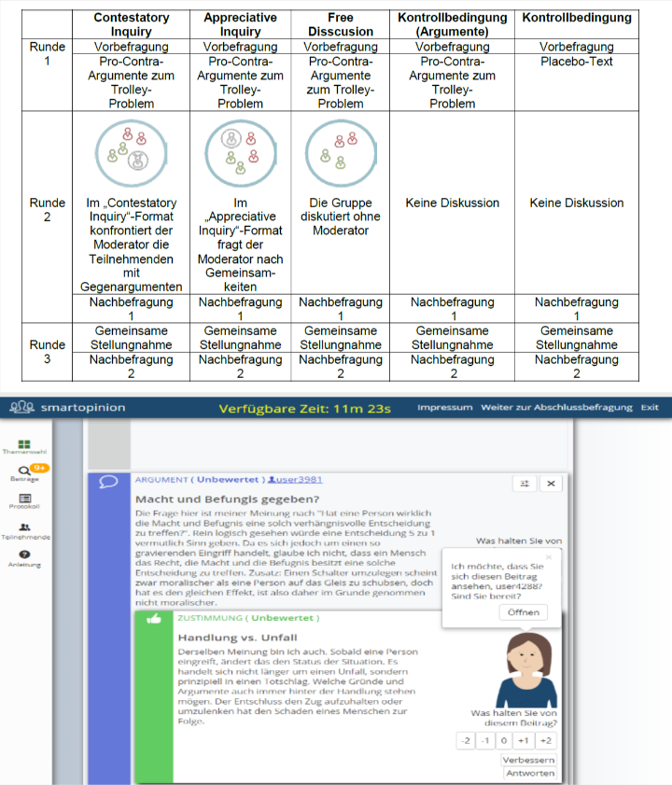Open Beiträge search icon in sidebar

(23, 470)
